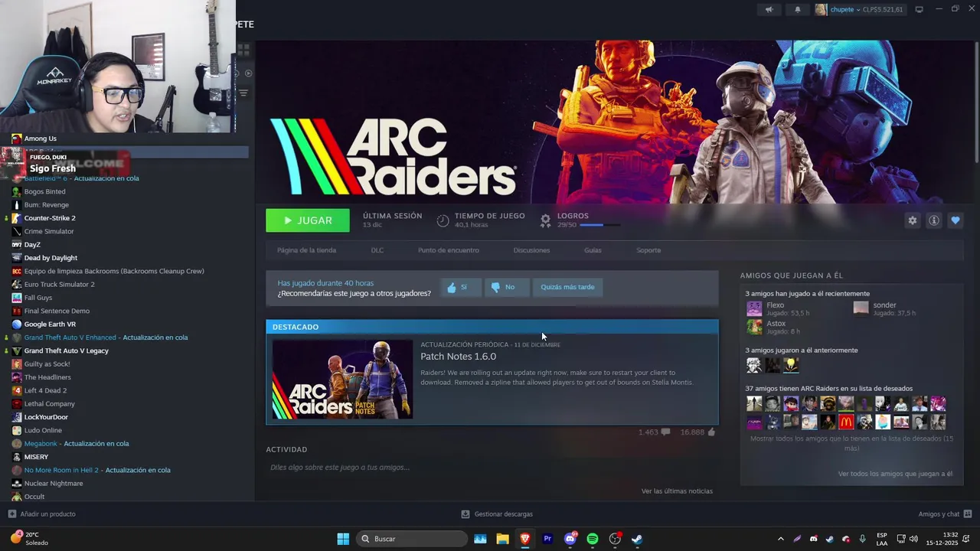Open Ver las últimas noticias link
This screenshot has width=980, height=551.
point(677,491)
